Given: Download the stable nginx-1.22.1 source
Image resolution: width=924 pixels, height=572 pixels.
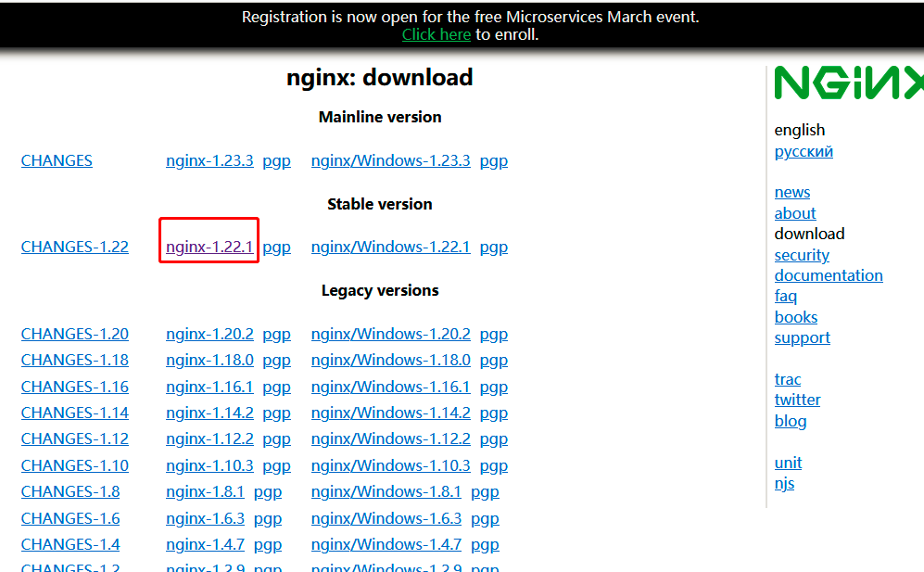Looking at the screenshot, I should point(209,247).
